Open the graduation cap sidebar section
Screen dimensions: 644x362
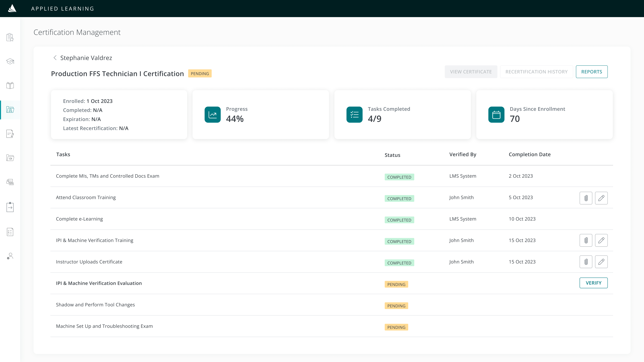(x=10, y=61)
